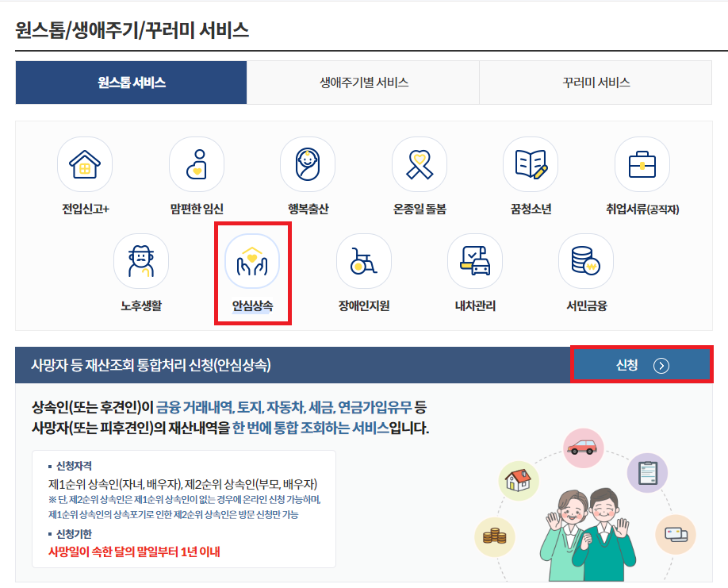
Task: Click the 제1순위 상속인(자녀, 배우자) eligibility line
Action: click(x=183, y=484)
